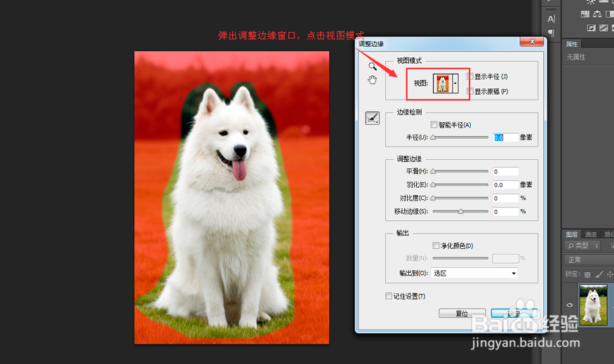Viewport: 614px width, 364px height.
Task: Switch to the 图层 tab
Action: tap(572, 234)
